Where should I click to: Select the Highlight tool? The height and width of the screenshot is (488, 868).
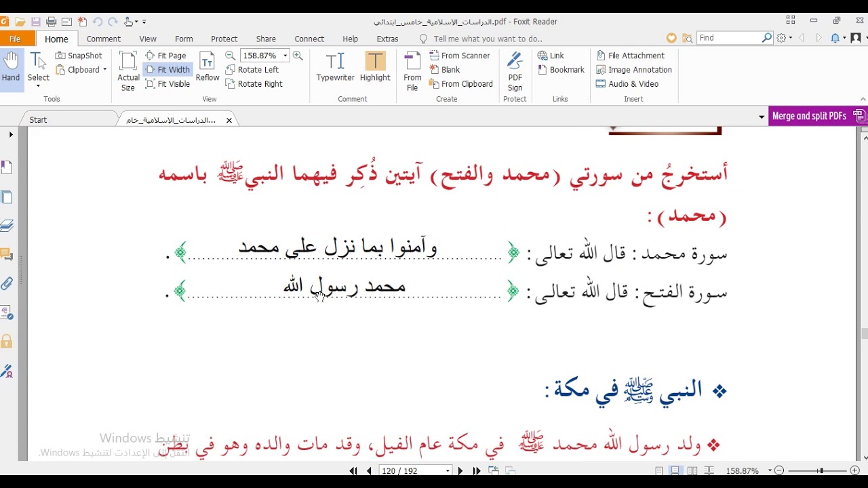(375, 67)
